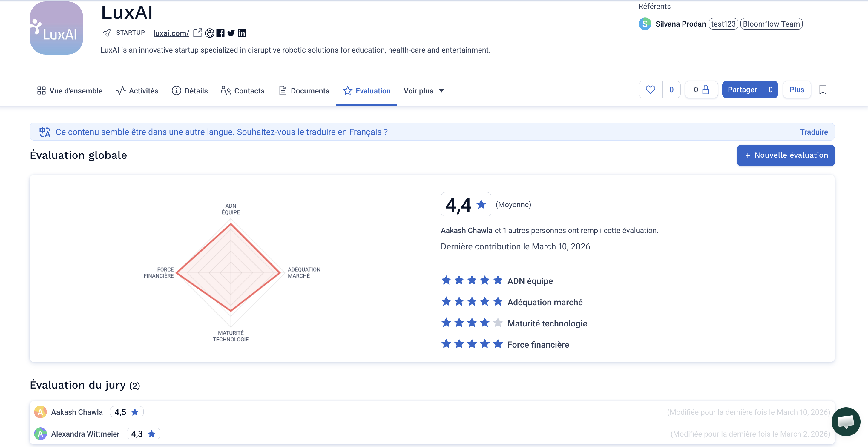Click the LuxAI logo thumbnail
The width and height of the screenshot is (868, 447).
[57, 28]
